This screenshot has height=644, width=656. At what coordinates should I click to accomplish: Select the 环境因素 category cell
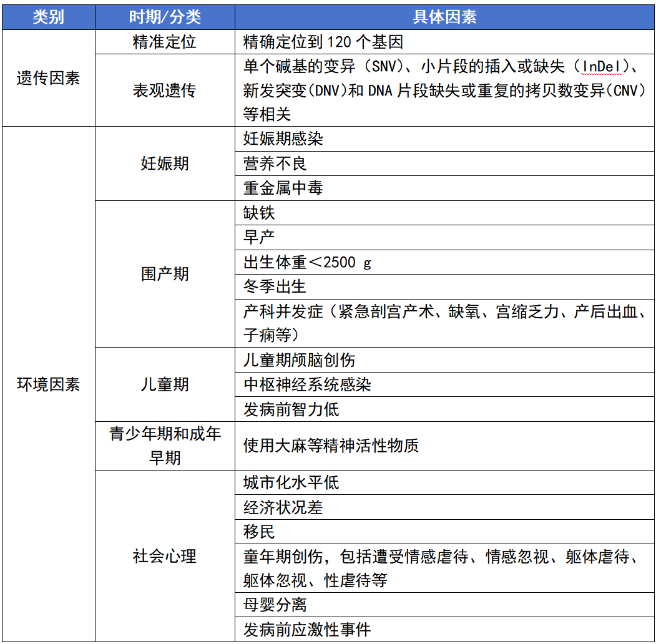click(x=48, y=384)
